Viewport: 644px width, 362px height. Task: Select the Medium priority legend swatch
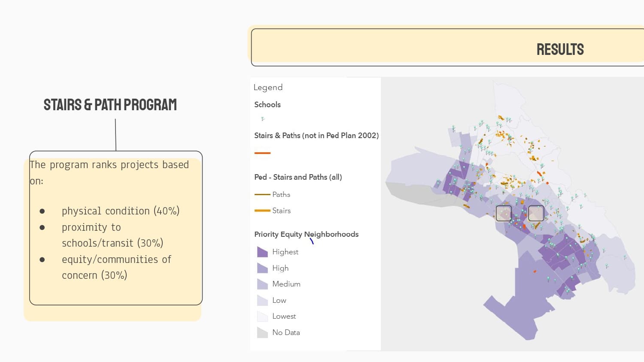pyautogui.click(x=262, y=284)
